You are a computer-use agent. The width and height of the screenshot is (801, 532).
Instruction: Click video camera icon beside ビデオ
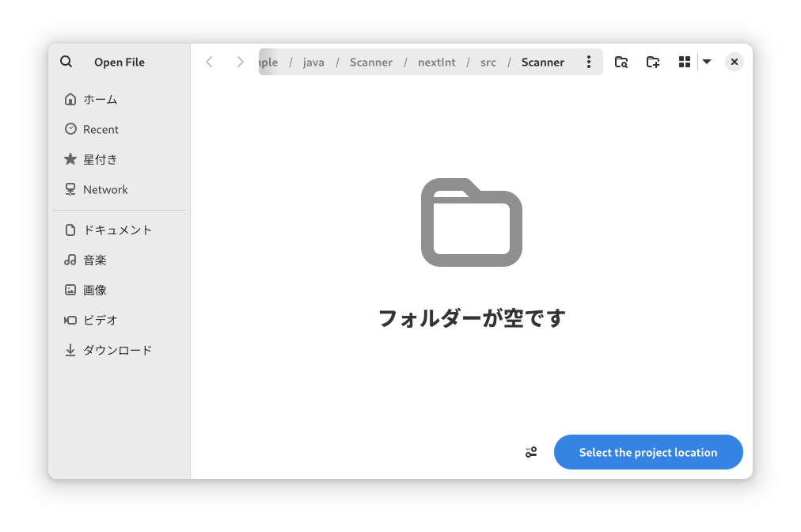[x=70, y=320]
